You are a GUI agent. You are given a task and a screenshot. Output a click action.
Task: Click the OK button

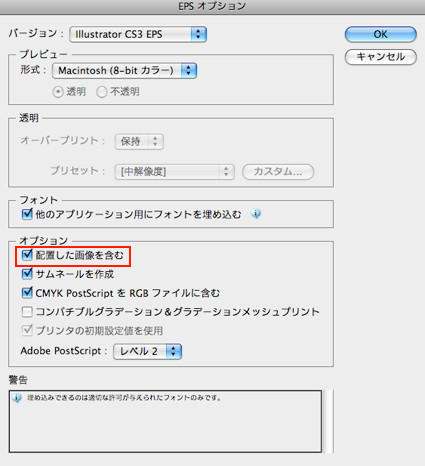click(380, 34)
